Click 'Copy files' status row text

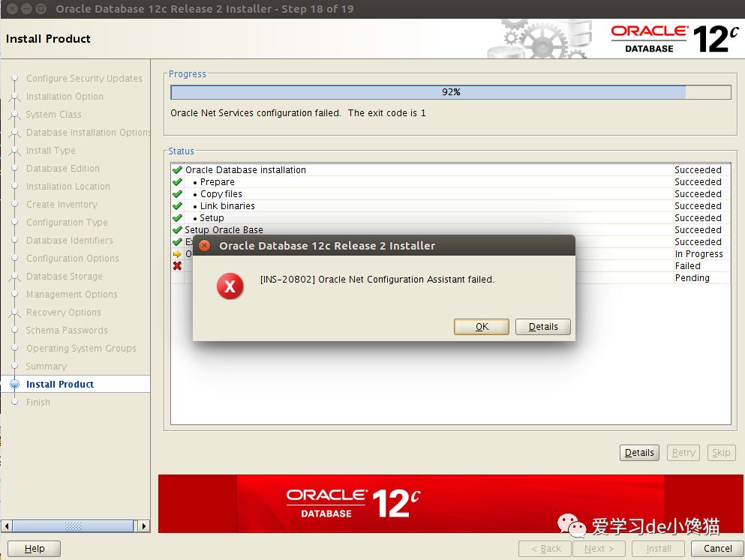[x=221, y=193]
